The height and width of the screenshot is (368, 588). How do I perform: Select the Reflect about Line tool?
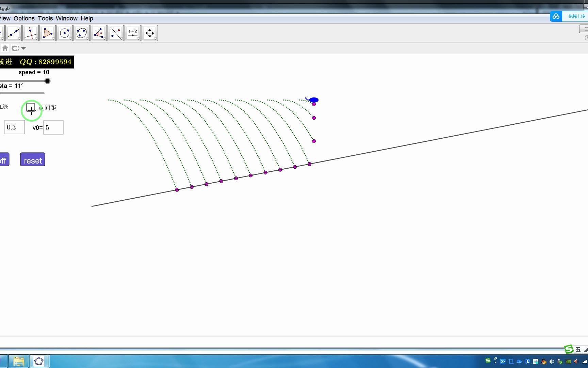click(x=116, y=33)
